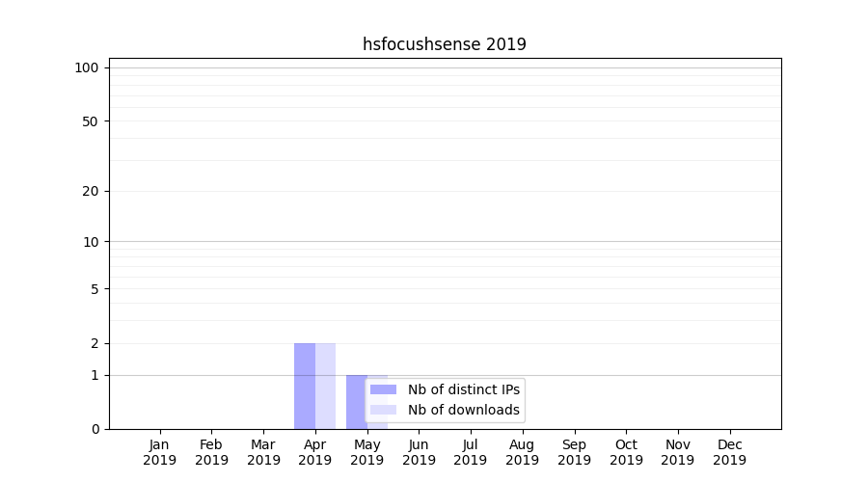Image resolution: width=868 pixels, height=482 pixels.
Task: Click the 'hsfocushsense 2019' chart title
Action: click(x=445, y=44)
